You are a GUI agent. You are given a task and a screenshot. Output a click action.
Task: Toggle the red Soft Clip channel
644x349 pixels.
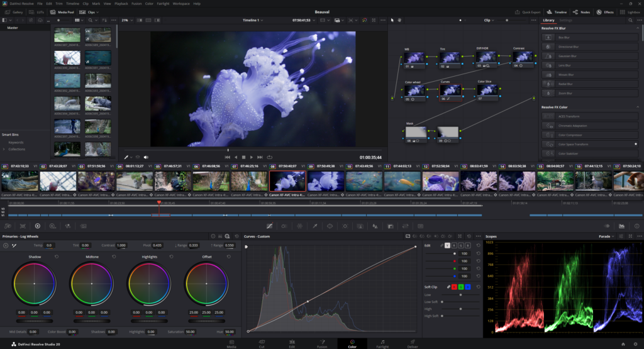(x=454, y=287)
